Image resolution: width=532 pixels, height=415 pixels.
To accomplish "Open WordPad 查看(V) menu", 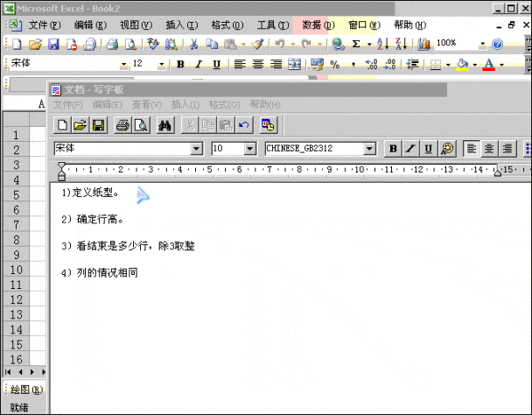I will point(146,105).
